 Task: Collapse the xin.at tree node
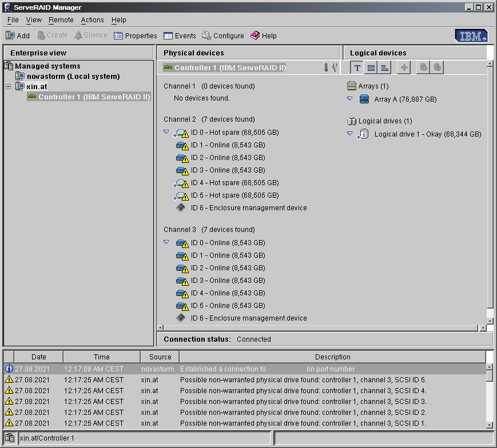[x=9, y=86]
